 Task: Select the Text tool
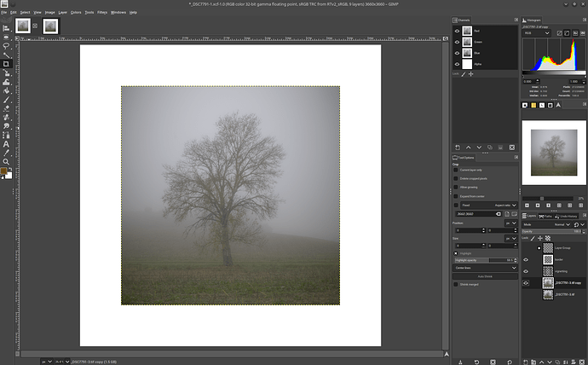(x=6, y=144)
